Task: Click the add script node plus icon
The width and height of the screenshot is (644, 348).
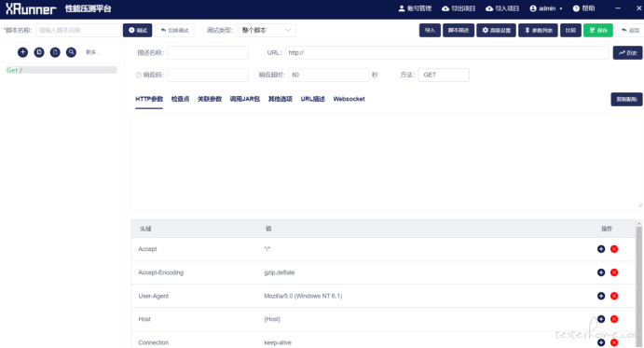Action: point(22,52)
